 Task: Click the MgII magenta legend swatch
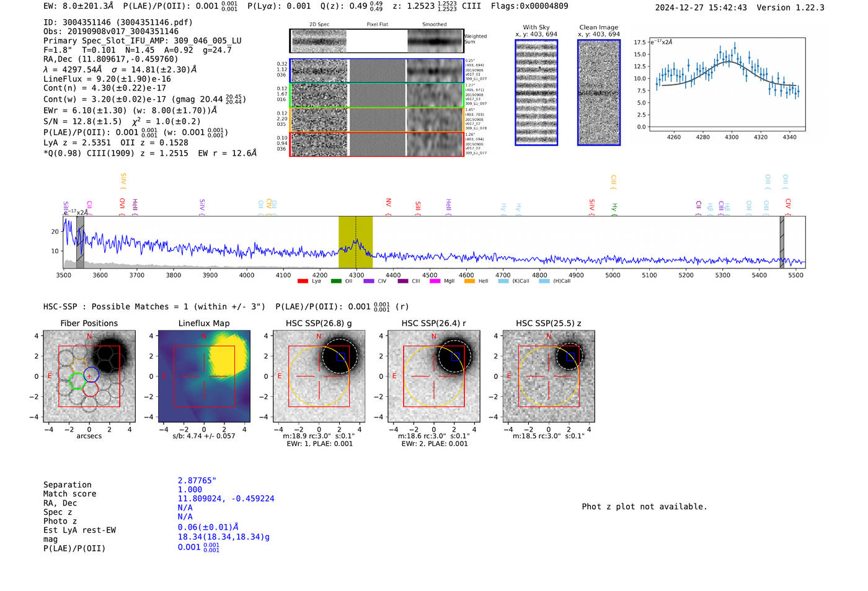tap(435, 281)
